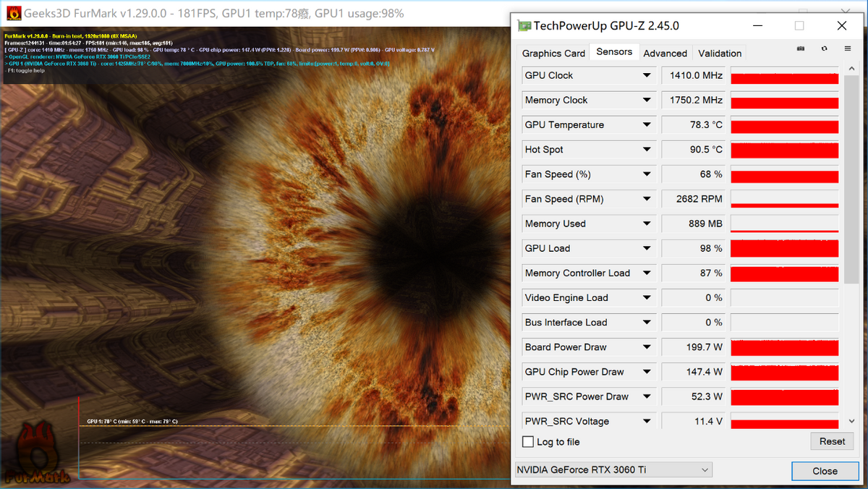868x489 pixels.
Task: Click the screenshot camera icon in GPU-Z
Action: (x=800, y=48)
